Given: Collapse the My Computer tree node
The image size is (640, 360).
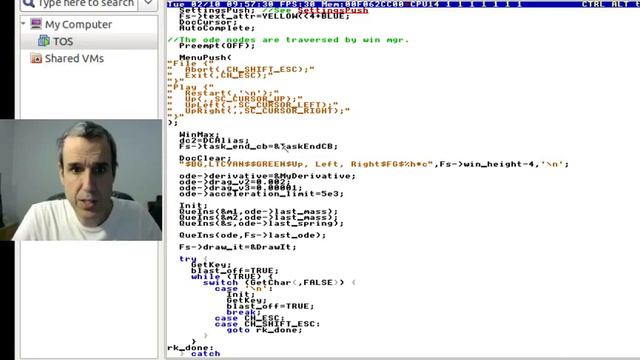Looking at the screenshot, I should tap(23, 24).
